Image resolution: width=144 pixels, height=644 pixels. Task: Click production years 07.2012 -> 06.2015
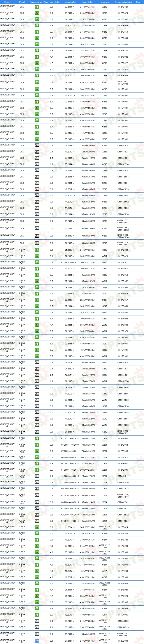tap(70, 521)
